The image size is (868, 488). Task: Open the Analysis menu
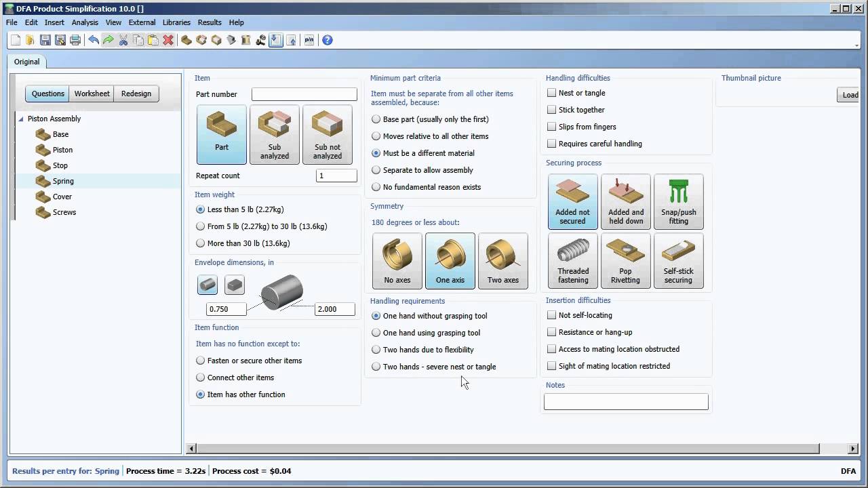pyautogui.click(x=85, y=22)
